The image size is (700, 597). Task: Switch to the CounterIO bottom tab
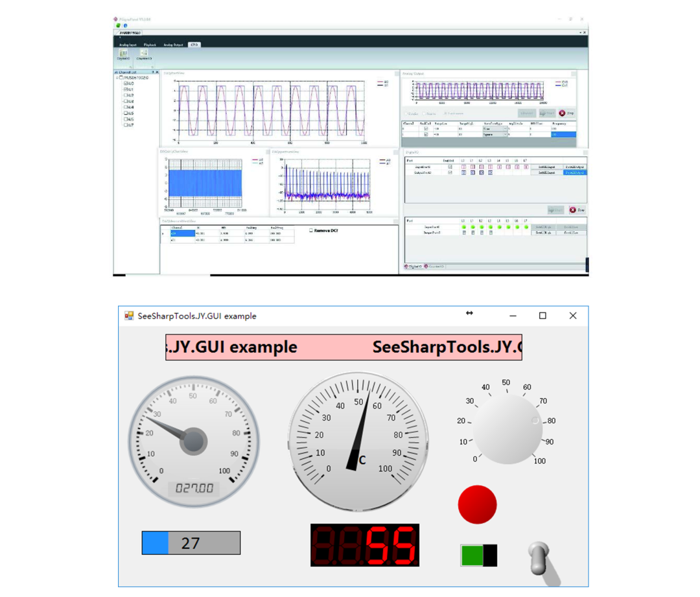pos(434,266)
